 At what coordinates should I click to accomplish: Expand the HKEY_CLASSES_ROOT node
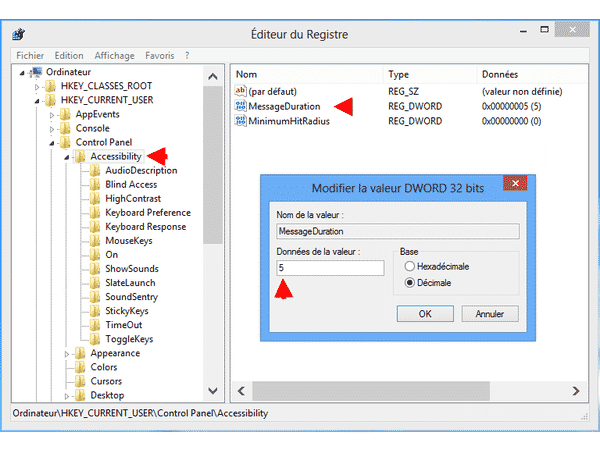point(37,87)
